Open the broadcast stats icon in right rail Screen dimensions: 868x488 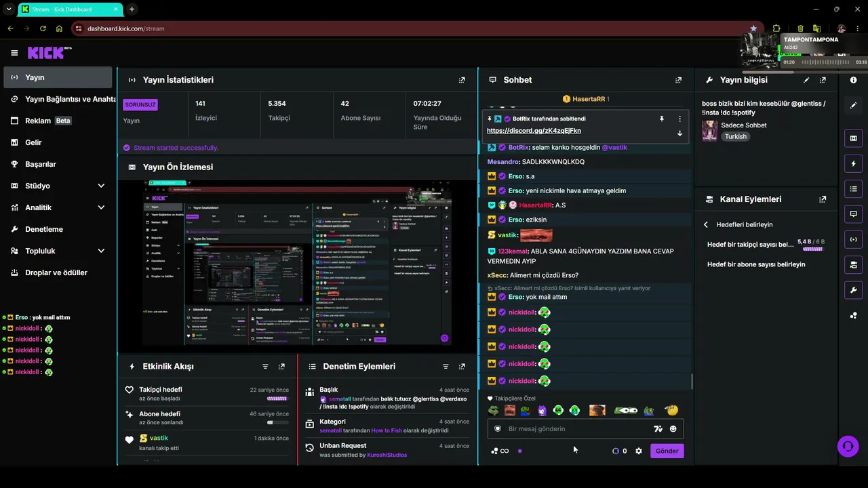(x=853, y=239)
